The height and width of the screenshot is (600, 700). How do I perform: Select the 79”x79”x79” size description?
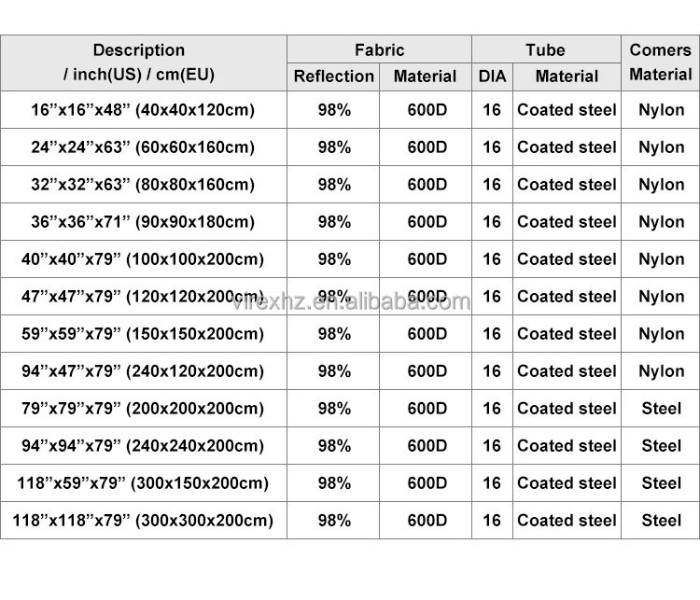[143, 409]
